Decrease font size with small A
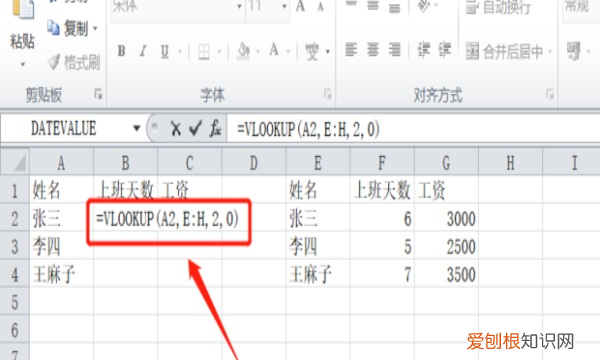 point(320,7)
